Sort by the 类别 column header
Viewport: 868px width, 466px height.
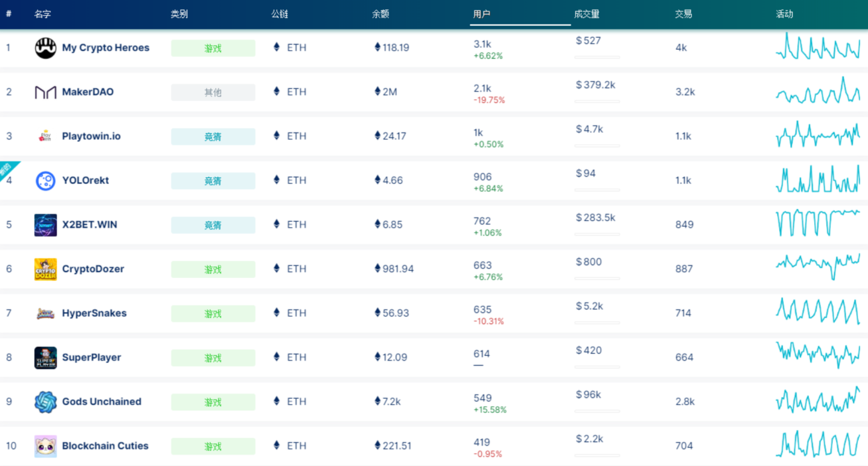pos(179,14)
